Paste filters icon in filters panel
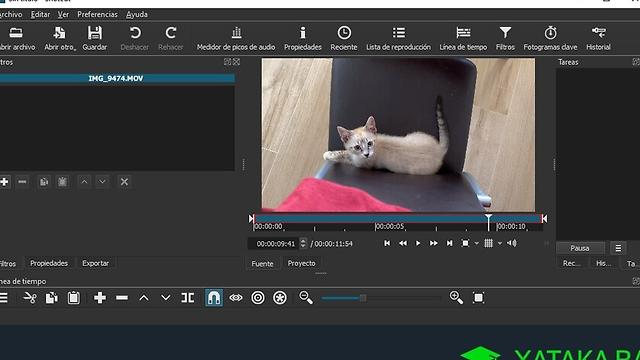Image resolution: width=640 pixels, height=360 pixels. (x=62, y=182)
